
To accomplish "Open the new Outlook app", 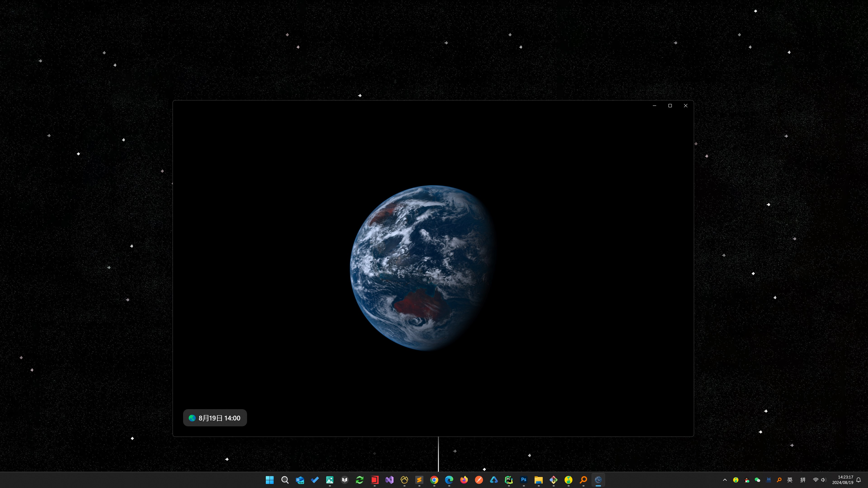I will coord(300,480).
